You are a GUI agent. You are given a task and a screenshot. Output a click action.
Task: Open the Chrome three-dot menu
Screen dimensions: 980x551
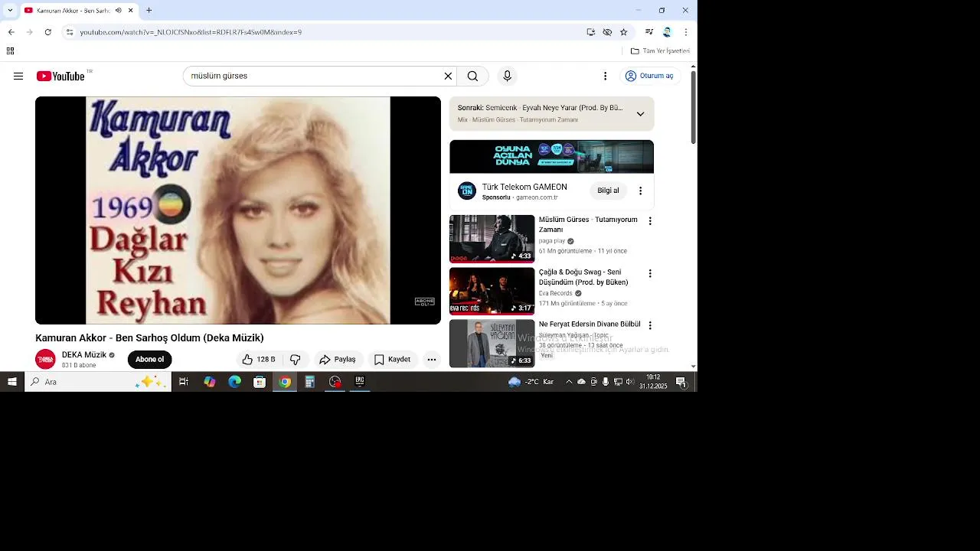tap(686, 32)
